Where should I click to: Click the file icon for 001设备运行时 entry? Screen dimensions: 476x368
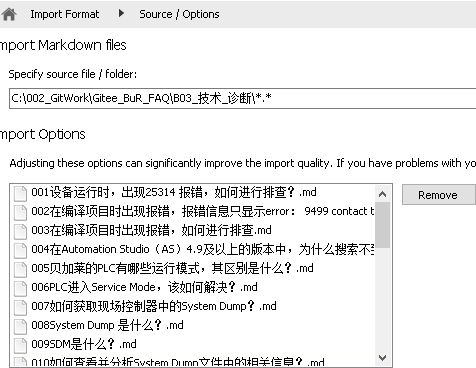tap(20, 193)
